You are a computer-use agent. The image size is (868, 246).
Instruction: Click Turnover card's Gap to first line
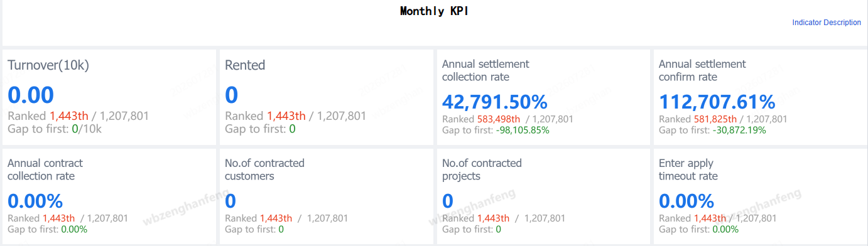(55, 129)
